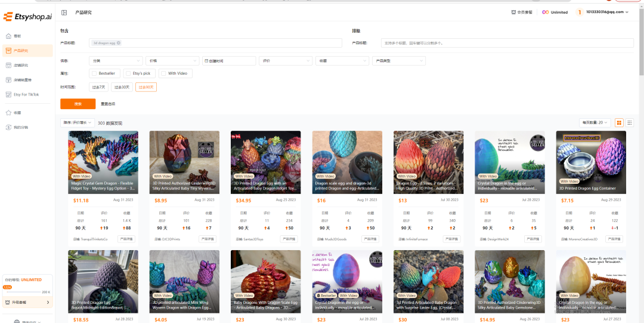The image size is (644, 323).
Task: Select the past 30 days range
Action: coord(122,87)
